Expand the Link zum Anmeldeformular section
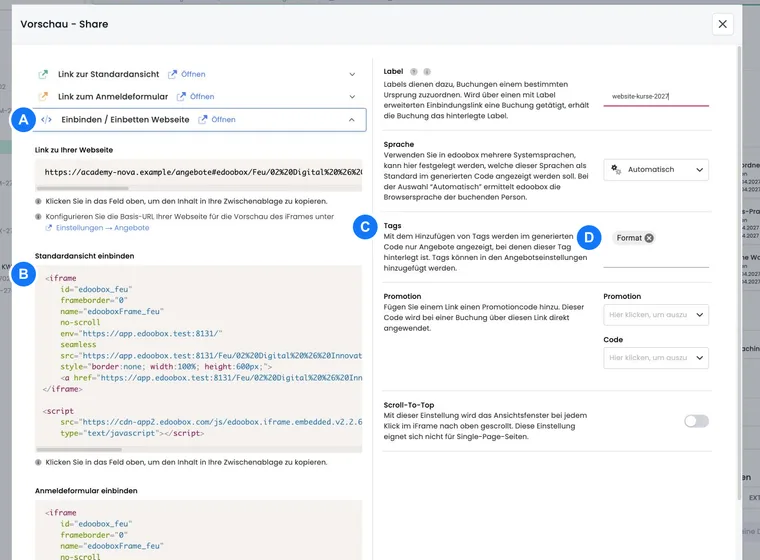Viewport: 760px width, 560px height. tap(352, 96)
